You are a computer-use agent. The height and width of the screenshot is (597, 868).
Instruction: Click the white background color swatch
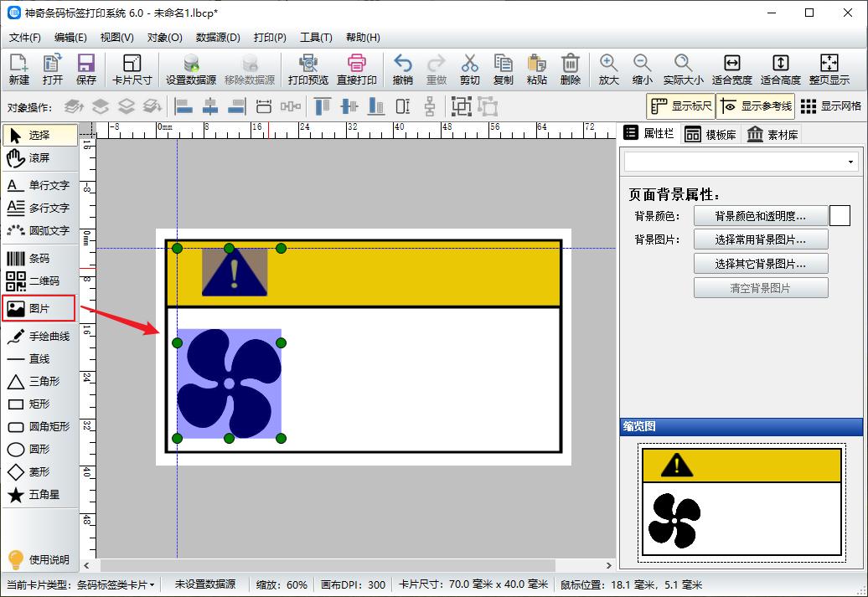[x=840, y=215]
